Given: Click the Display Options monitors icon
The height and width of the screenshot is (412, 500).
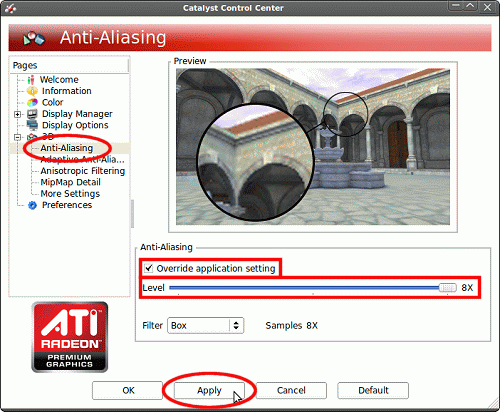Looking at the screenshot, I should [32, 125].
